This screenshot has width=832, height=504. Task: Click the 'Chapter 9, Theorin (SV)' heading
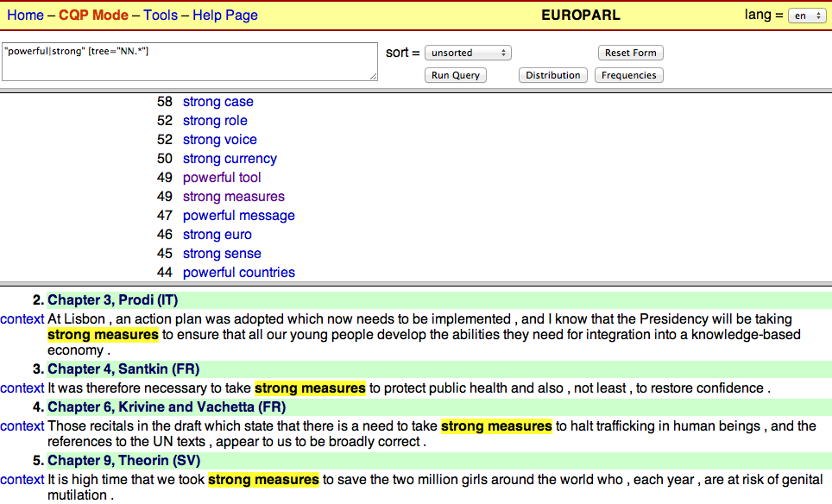click(x=124, y=461)
